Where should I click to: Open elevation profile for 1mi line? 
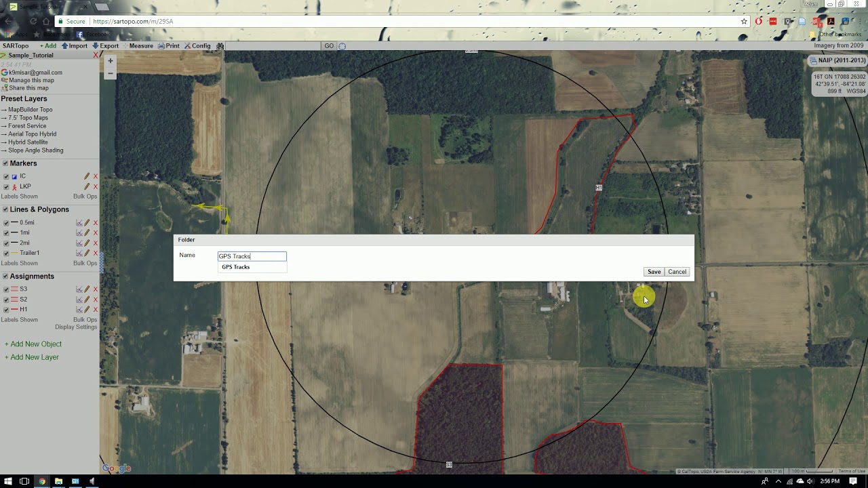coord(79,232)
